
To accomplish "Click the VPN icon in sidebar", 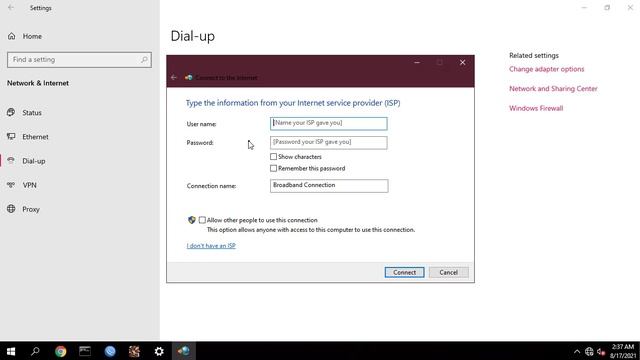I will [11, 184].
